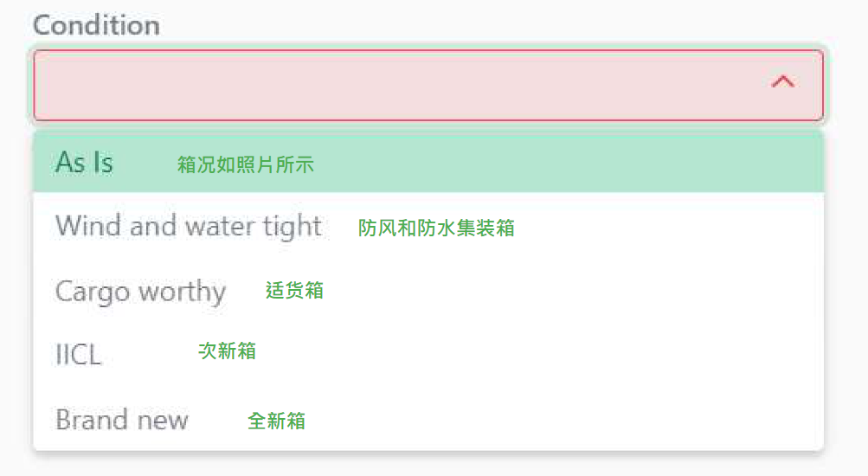
Task: Click the 全新箱 annotation text
Action: pyautogui.click(x=276, y=421)
